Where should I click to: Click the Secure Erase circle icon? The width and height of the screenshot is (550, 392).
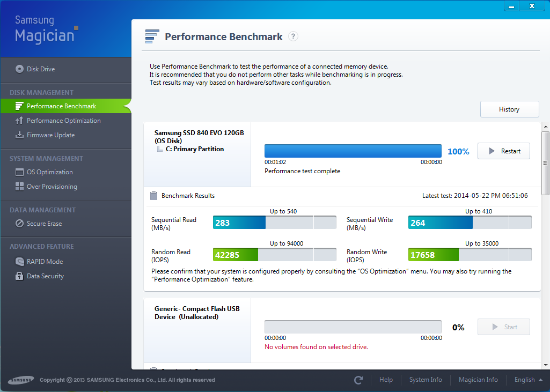(20, 223)
